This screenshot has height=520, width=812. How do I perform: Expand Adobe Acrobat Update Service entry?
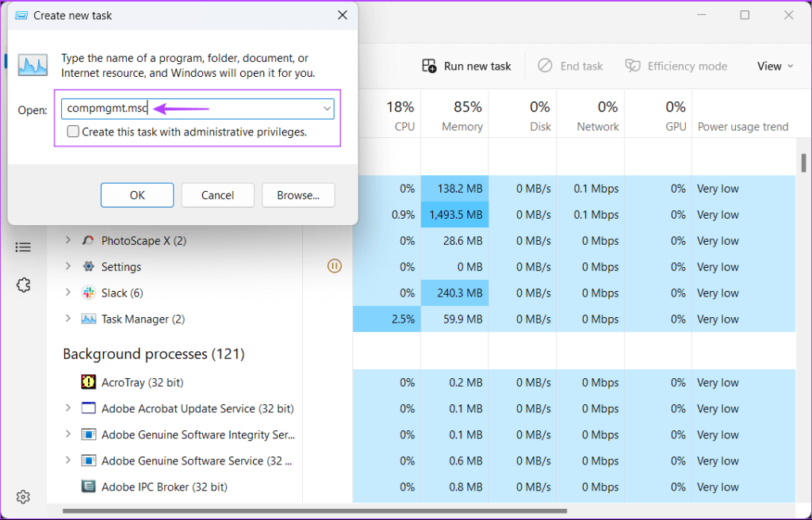pos(67,408)
